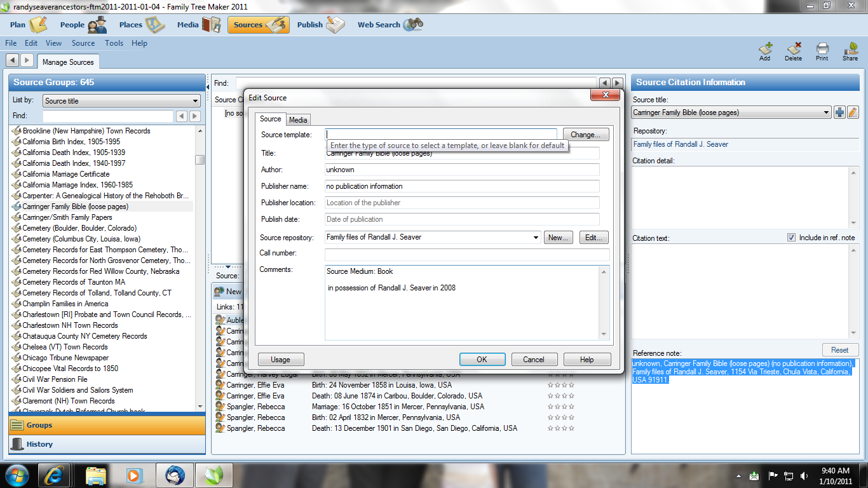Open the View menu
This screenshot has width=868, height=488.
(54, 43)
